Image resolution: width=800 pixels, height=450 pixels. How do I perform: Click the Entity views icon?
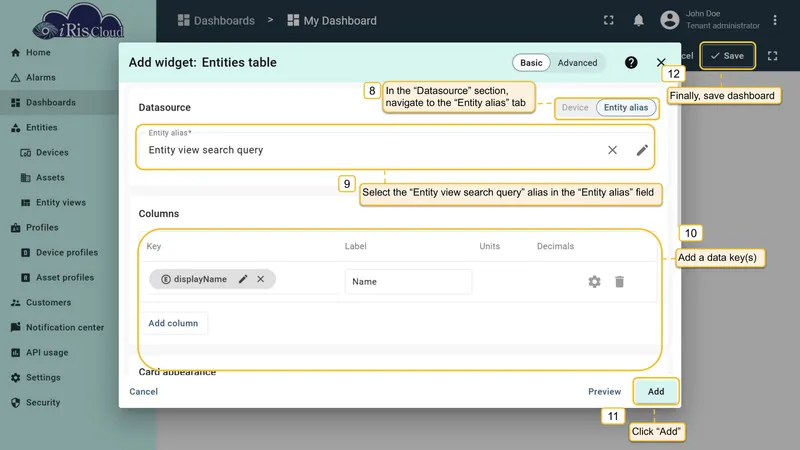tap(26, 203)
